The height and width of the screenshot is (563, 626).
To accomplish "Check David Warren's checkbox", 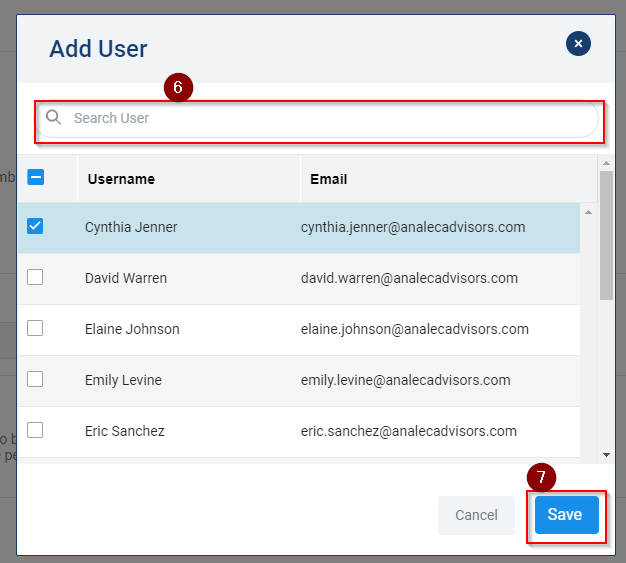I will tap(35, 277).
